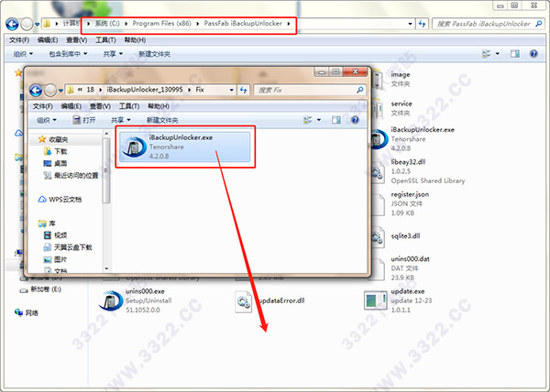Open 文件(F) menu in PassFab window
Image resolution: width=550 pixels, height=392 pixels.
click(x=19, y=40)
